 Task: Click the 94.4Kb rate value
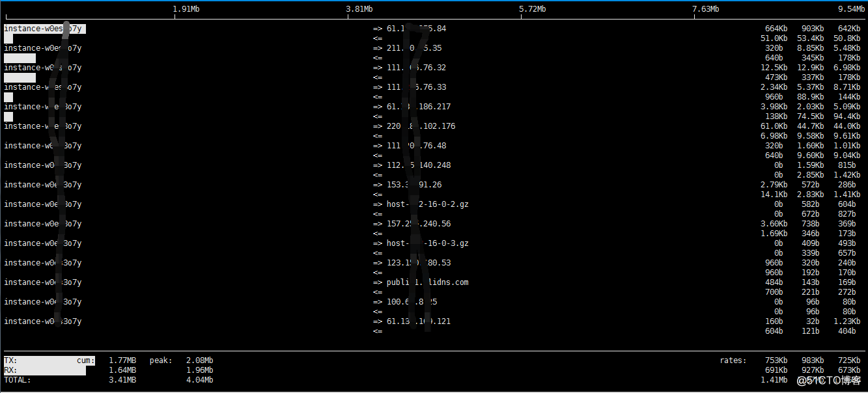[847, 116]
